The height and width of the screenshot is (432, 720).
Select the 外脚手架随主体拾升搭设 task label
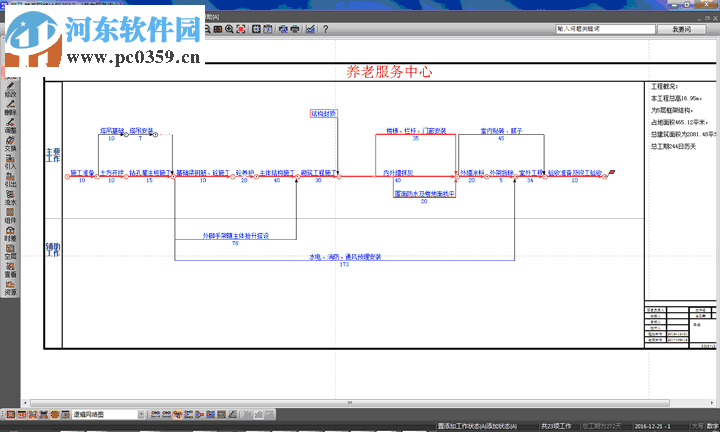click(236, 236)
